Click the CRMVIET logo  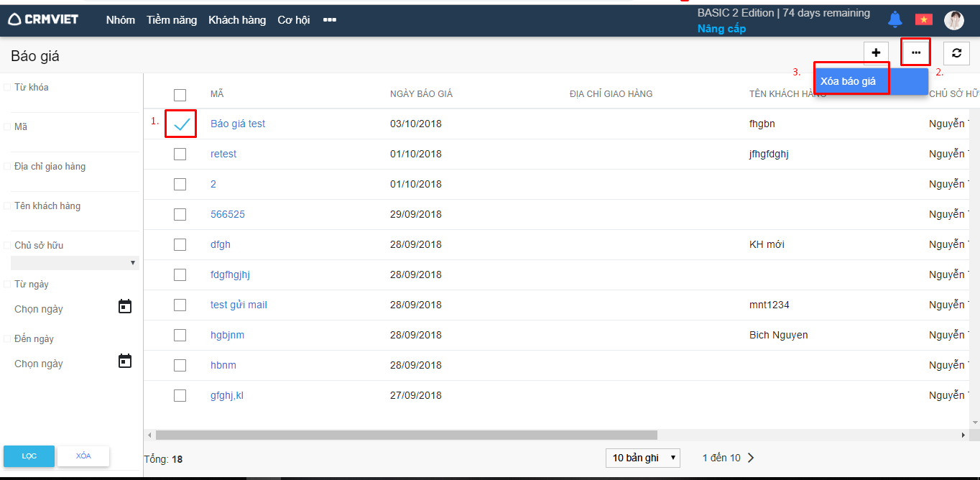pos(43,19)
